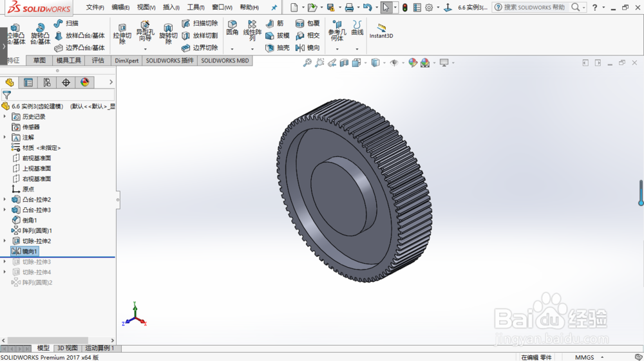Select the 镜向1 feature in the tree

point(25,251)
